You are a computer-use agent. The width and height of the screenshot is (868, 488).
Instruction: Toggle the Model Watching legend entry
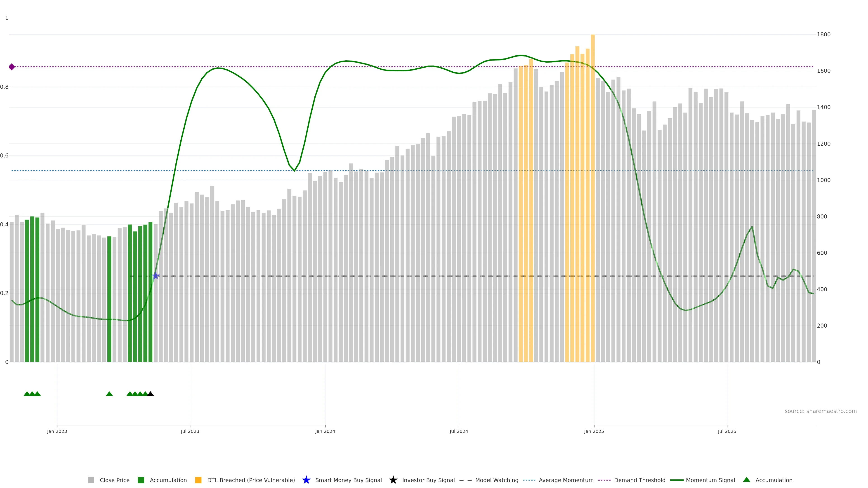(496, 480)
